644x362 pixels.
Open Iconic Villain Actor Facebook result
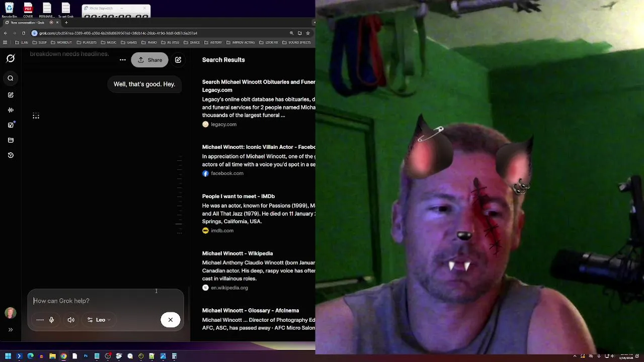[x=259, y=147]
